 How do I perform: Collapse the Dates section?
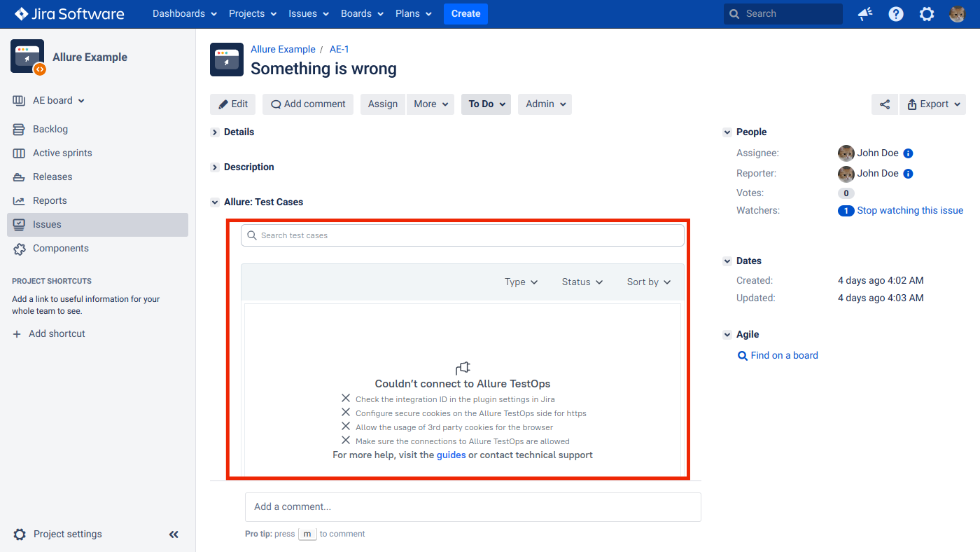pyautogui.click(x=727, y=261)
